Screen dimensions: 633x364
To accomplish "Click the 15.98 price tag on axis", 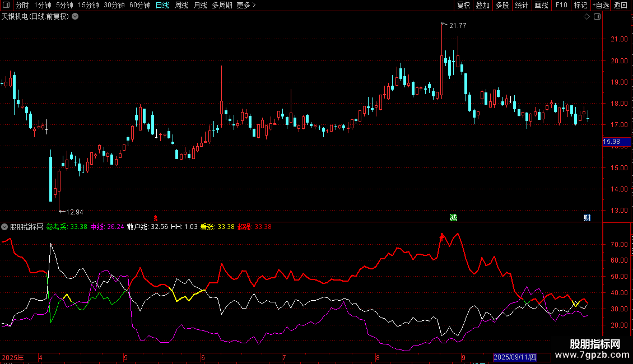I will (616, 142).
